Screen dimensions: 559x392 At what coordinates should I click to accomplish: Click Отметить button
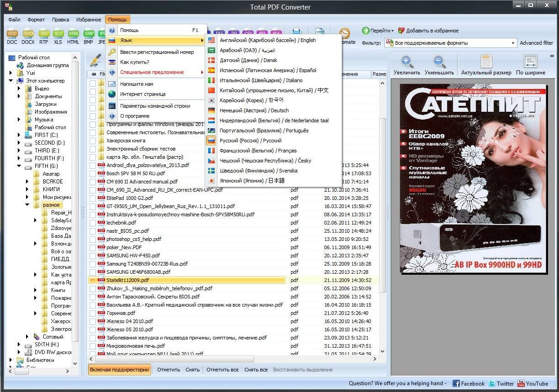coord(169,370)
